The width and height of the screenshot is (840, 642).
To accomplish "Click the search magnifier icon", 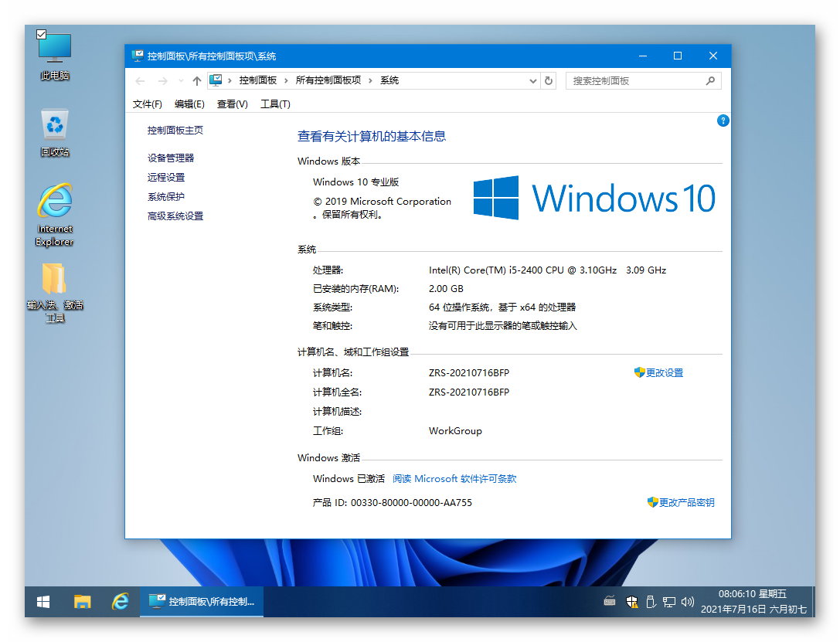I will tap(710, 81).
